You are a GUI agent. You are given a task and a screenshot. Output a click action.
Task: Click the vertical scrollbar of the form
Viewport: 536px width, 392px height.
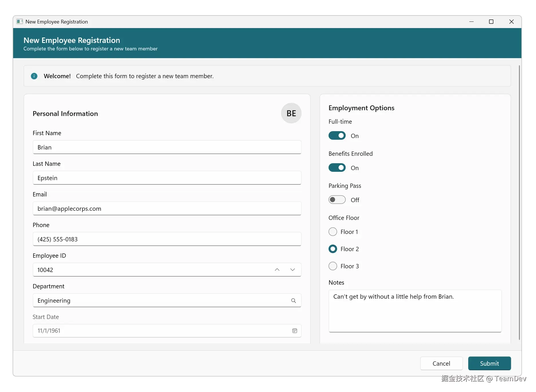coord(519,200)
